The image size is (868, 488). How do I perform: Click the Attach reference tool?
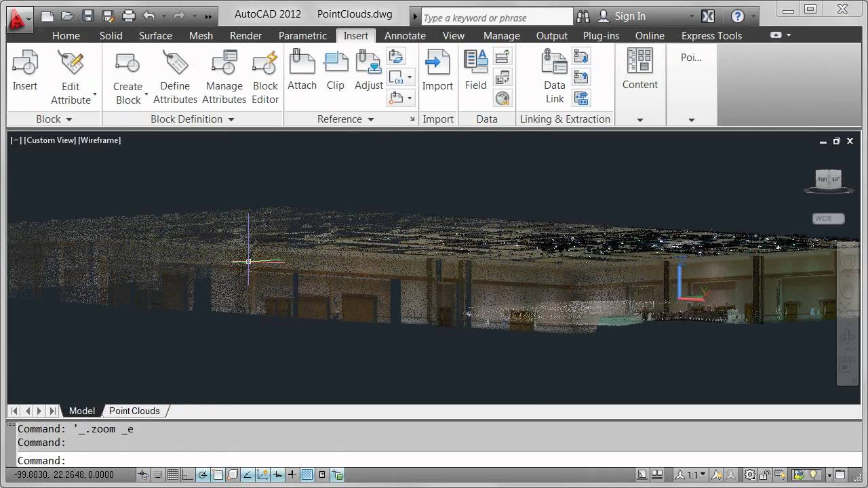(302, 70)
